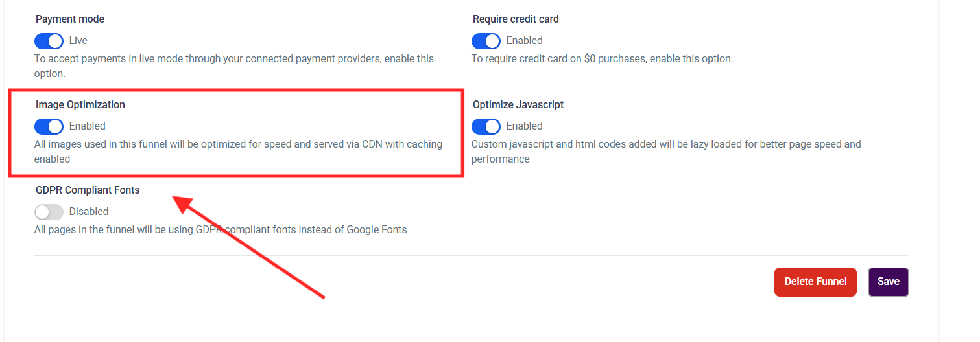Turn off the Image Optimization switch
980x342 pixels.
49,126
